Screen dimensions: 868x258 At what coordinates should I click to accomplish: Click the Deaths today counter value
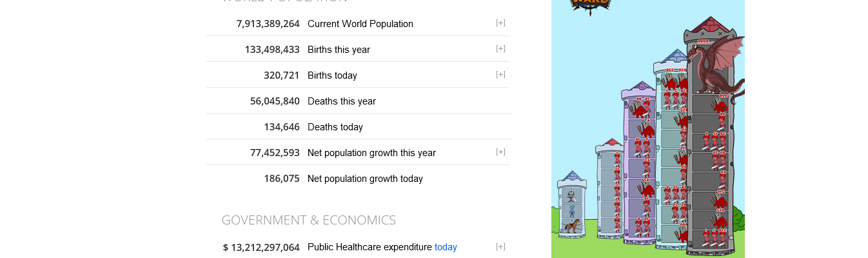(281, 127)
